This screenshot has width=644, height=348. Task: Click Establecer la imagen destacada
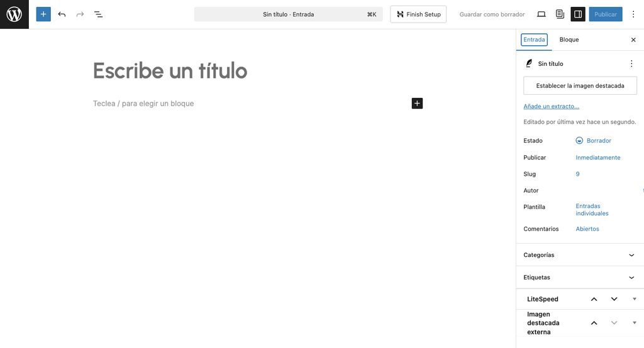click(580, 86)
